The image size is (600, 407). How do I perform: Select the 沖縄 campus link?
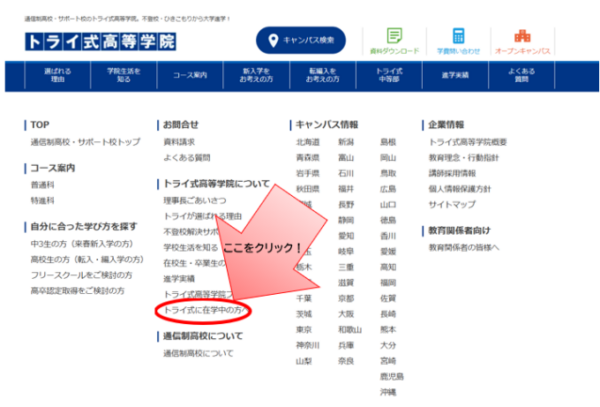[x=388, y=393]
